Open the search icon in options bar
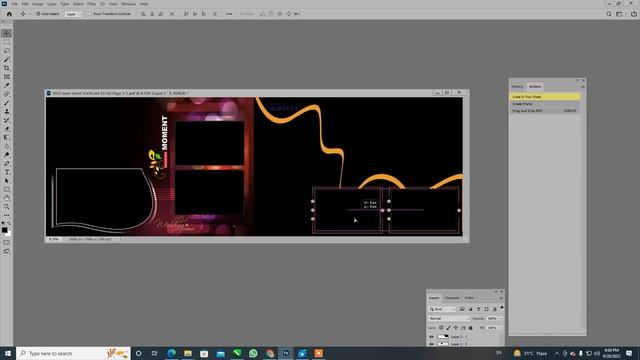This screenshot has width=640, height=360. [609, 14]
